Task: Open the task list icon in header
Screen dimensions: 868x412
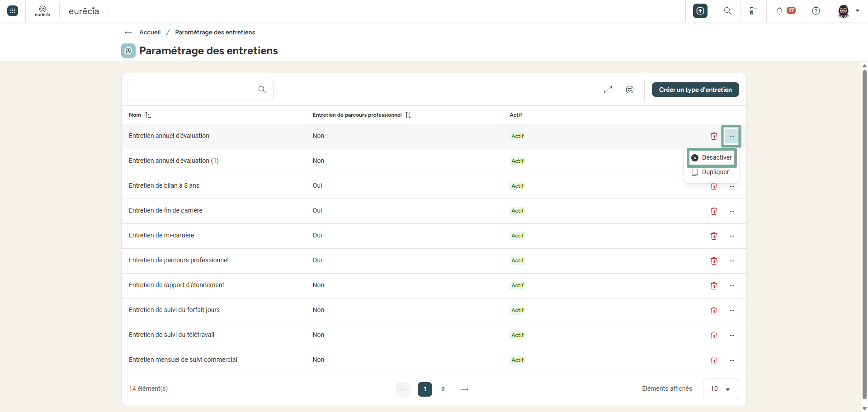Action: point(754,11)
